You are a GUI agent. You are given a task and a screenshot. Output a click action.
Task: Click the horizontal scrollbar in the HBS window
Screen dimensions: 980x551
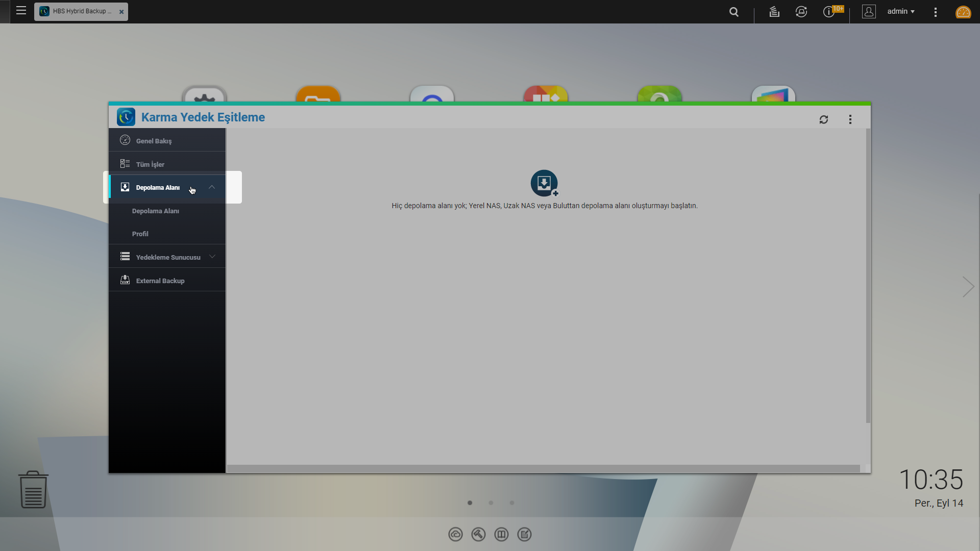pos(543,468)
